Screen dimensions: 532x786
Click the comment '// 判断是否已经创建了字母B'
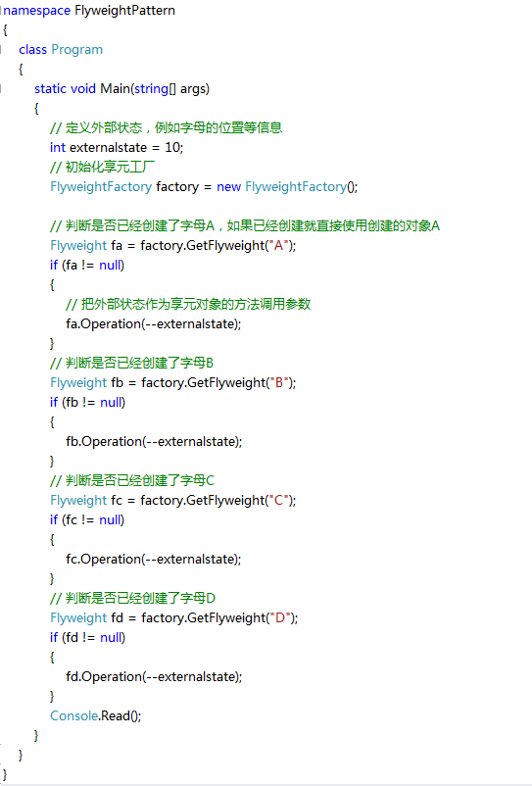click(x=131, y=363)
